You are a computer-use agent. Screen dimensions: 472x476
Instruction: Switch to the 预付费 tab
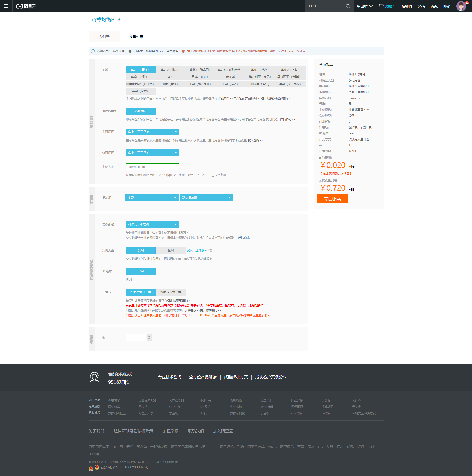pyautogui.click(x=104, y=37)
